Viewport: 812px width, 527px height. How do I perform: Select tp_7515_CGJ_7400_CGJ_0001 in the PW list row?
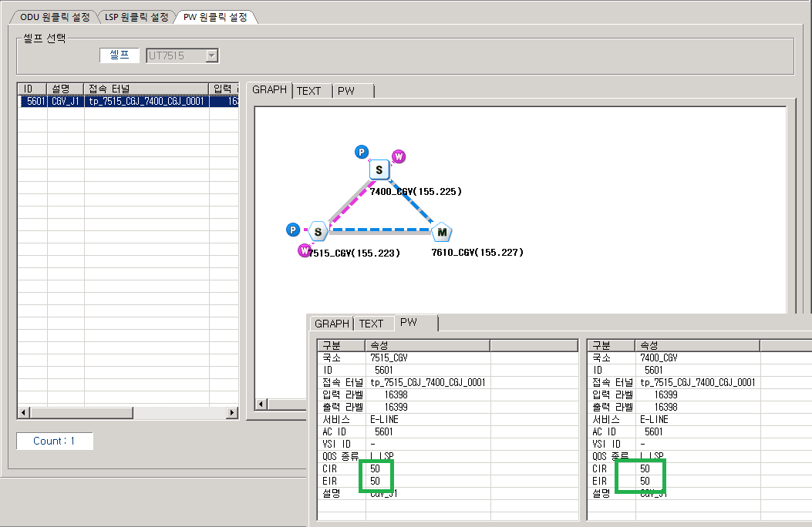pyautogui.click(x=147, y=102)
